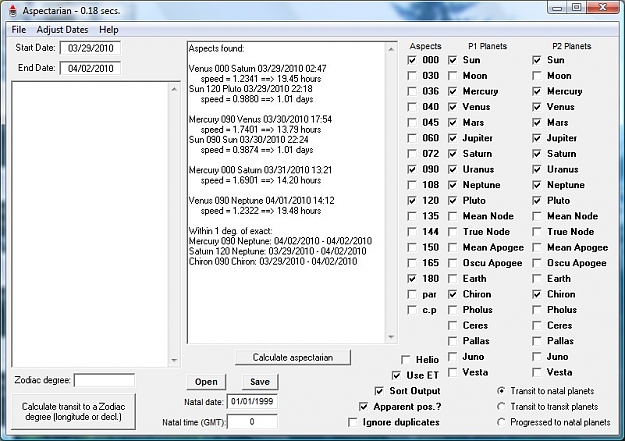Click the Calculate aspectarian button
This screenshot has height=441, width=625.
click(293, 358)
